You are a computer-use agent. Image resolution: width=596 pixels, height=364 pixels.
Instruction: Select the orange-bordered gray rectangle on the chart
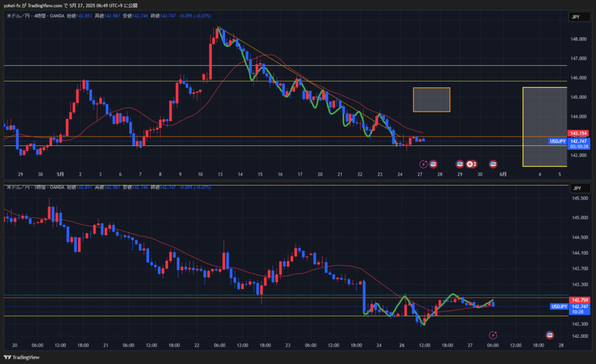[x=431, y=99]
